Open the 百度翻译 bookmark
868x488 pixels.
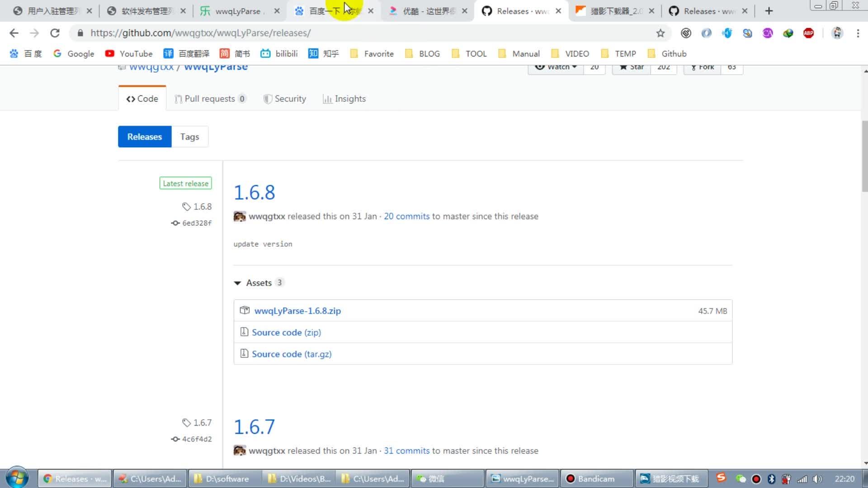coord(186,54)
